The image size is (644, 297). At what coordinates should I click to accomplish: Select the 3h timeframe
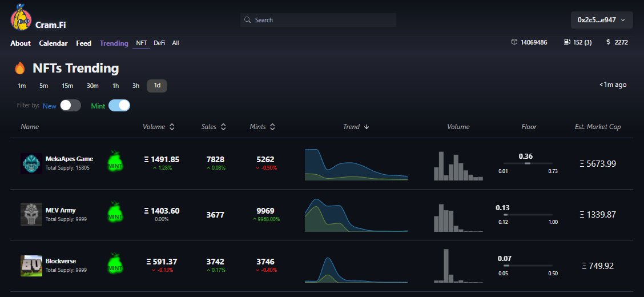135,86
